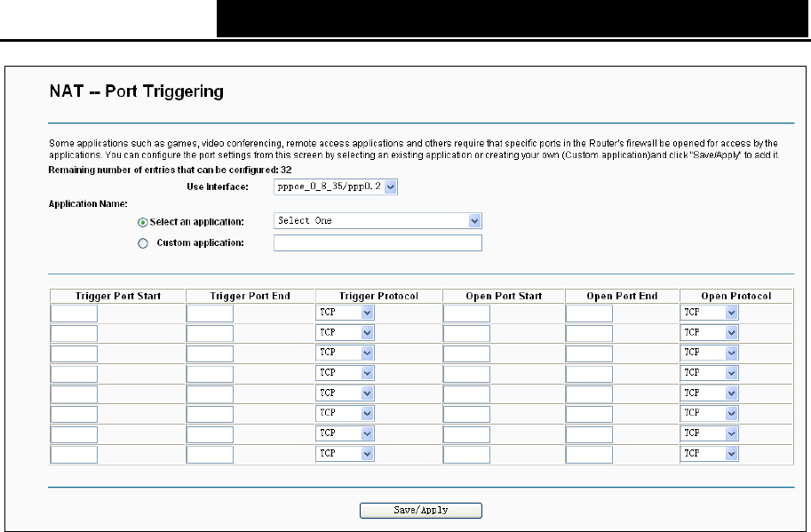Click third row Open Port Start field
This screenshot has width=811, height=532.
pos(466,353)
